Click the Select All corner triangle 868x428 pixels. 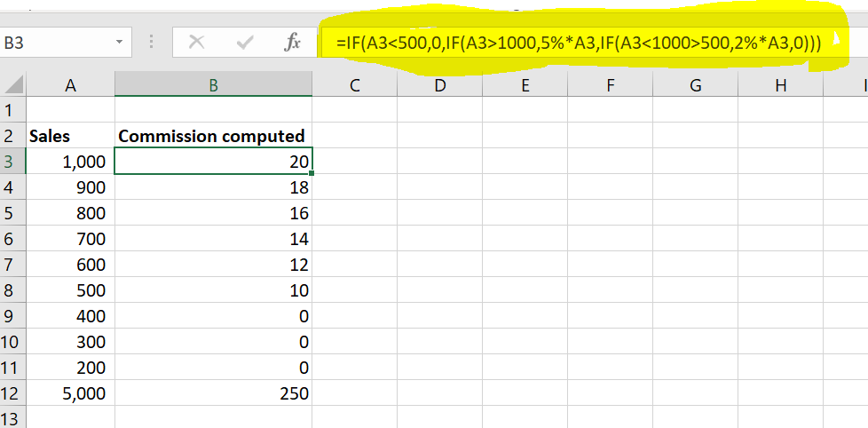12,84
